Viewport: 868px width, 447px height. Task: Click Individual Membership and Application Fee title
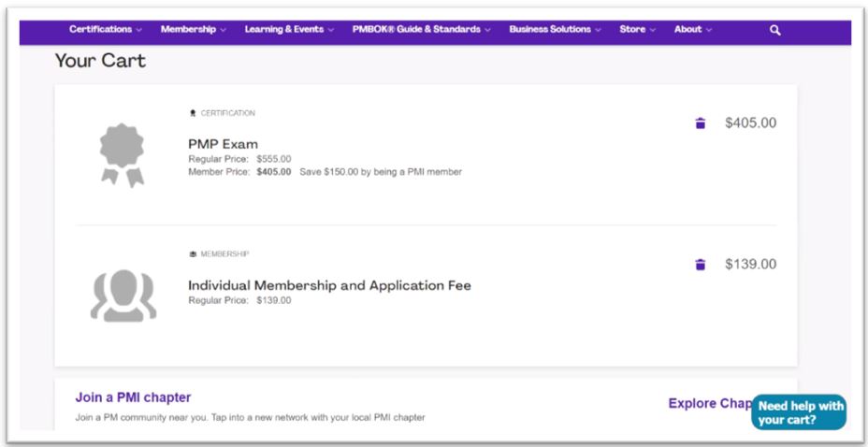(329, 285)
